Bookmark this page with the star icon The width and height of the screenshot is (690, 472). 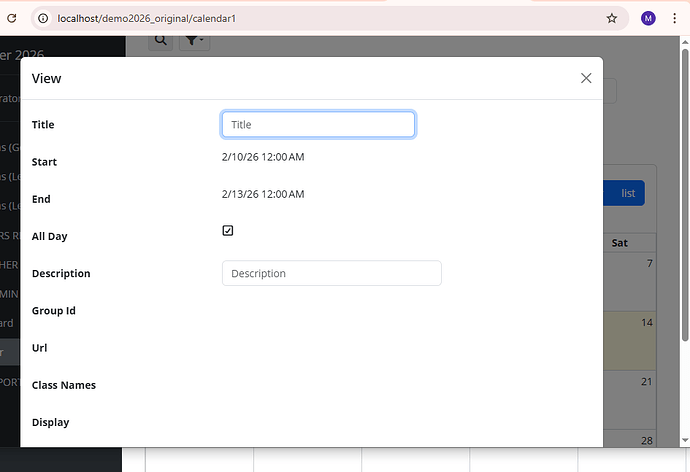pyautogui.click(x=611, y=18)
